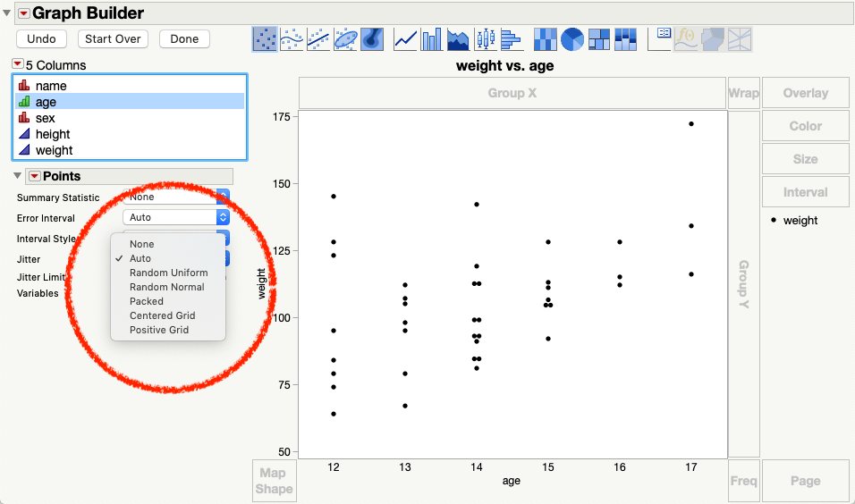Select the Pie chart element icon
Screen dimensions: 855x504
tap(572, 39)
